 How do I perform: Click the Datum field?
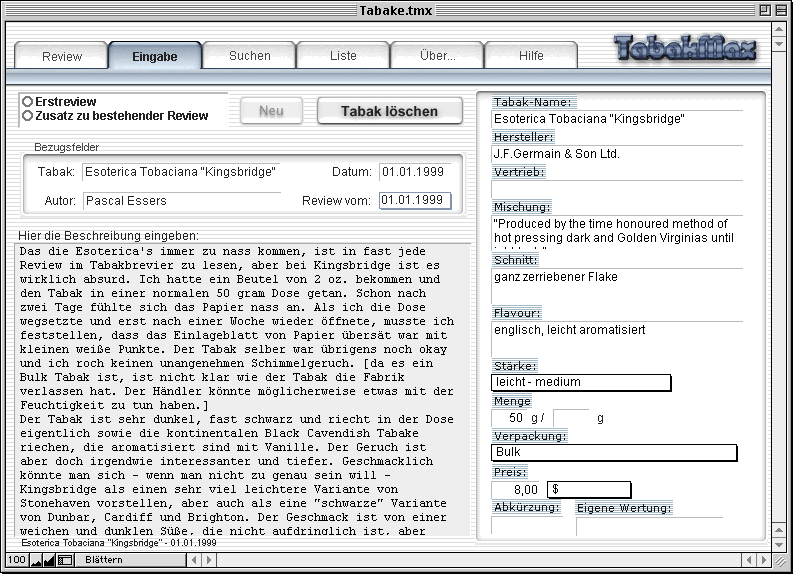[x=415, y=172]
